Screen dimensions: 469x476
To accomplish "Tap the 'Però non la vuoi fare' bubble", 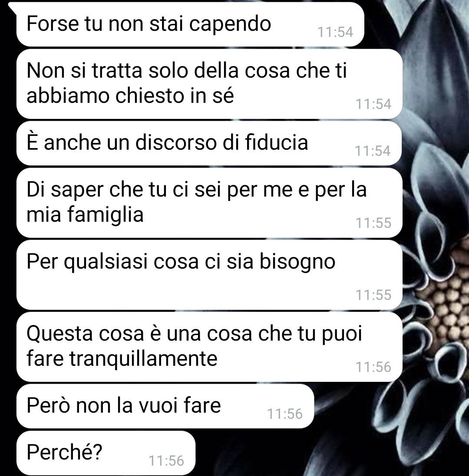I will click(165, 406).
